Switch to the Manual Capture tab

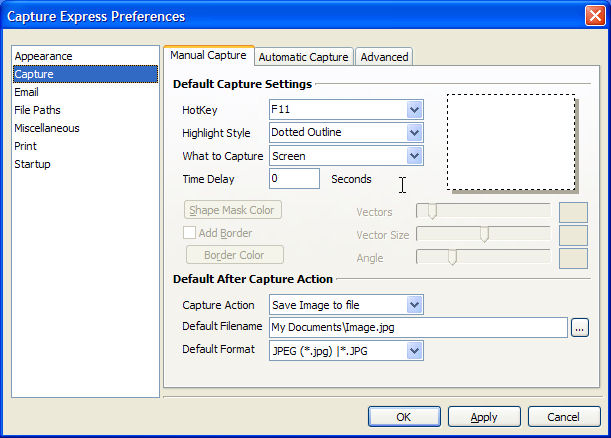click(208, 55)
